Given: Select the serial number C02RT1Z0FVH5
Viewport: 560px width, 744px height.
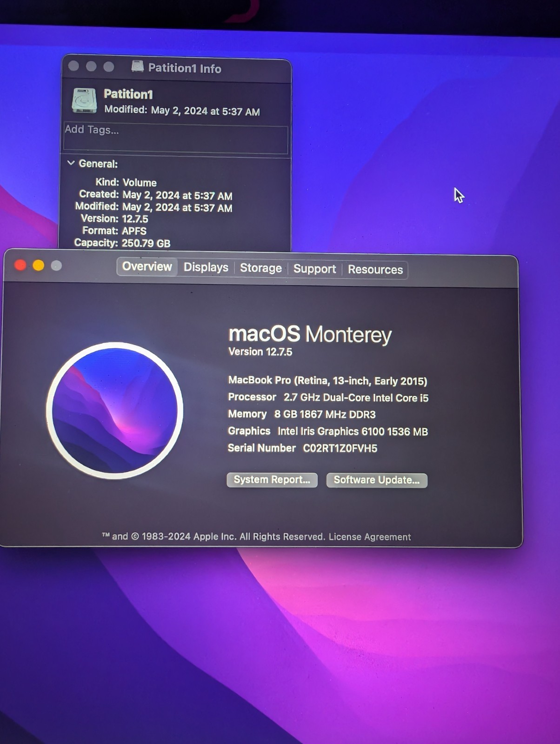Looking at the screenshot, I should coord(340,449).
